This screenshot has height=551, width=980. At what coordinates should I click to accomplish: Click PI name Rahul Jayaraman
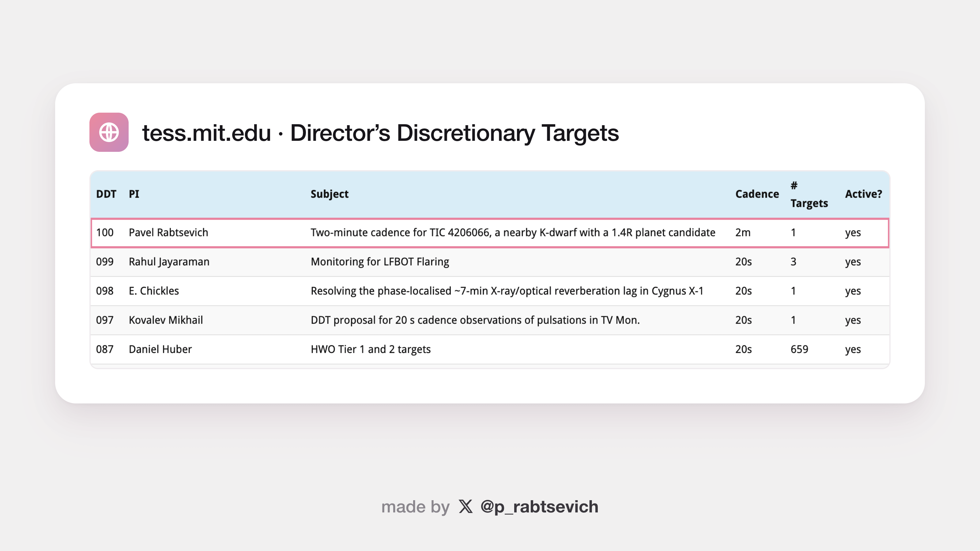click(169, 262)
